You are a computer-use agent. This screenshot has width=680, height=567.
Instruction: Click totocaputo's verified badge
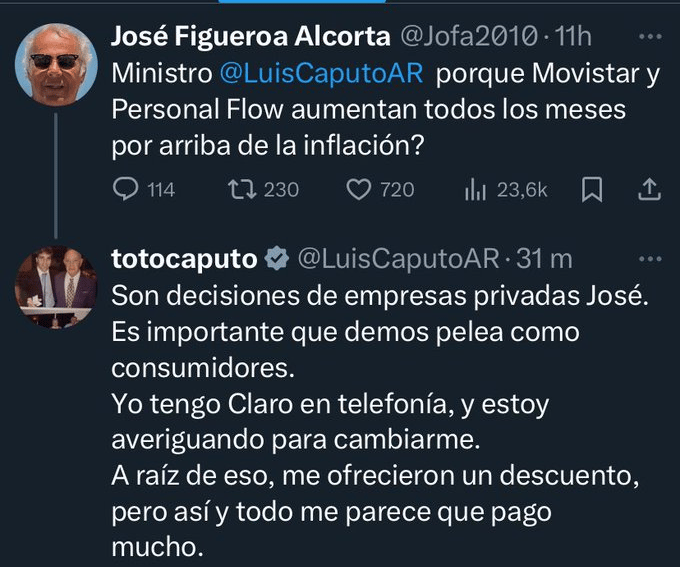[x=277, y=259]
